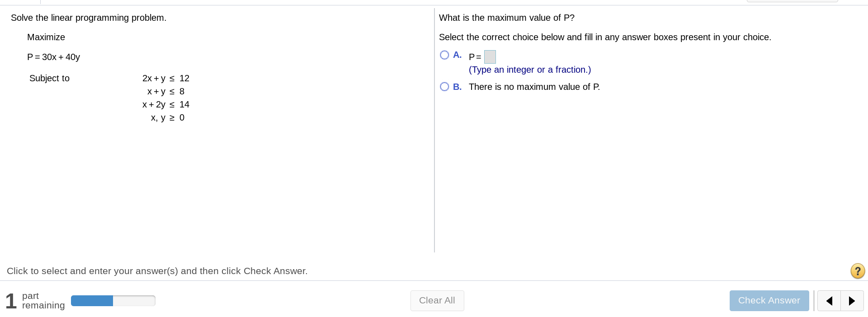Screen dimensions: 868x317
Task: Click the parts remaining progress bar
Action: (x=113, y=301)
